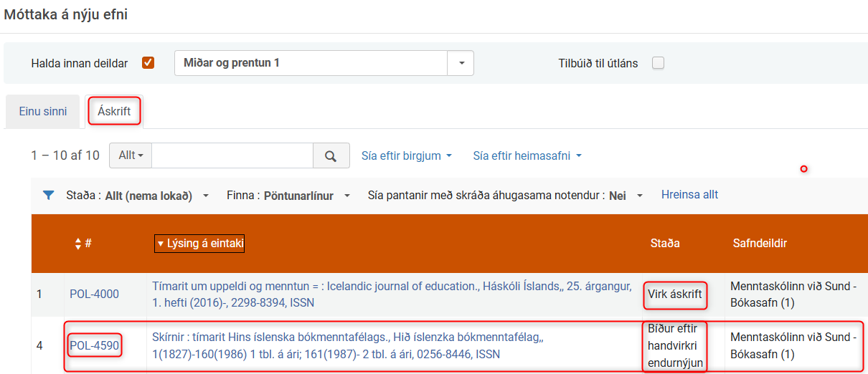Click the blue filter funnel icon
Screen dimensions: 868x374
coord(49,195)
